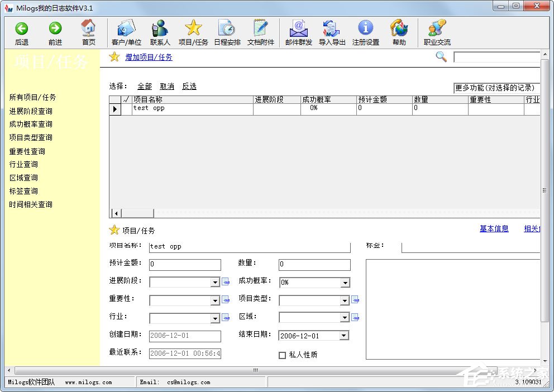Click the 取消 deselect link
The width and height of the screenshot is (554, 392).
coord(167,86)
